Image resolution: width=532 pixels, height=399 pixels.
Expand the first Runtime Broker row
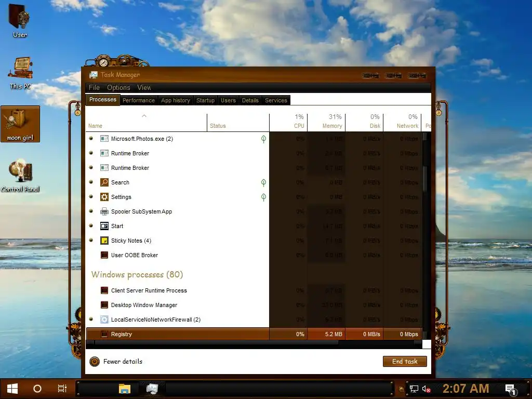tap(91, 153)
